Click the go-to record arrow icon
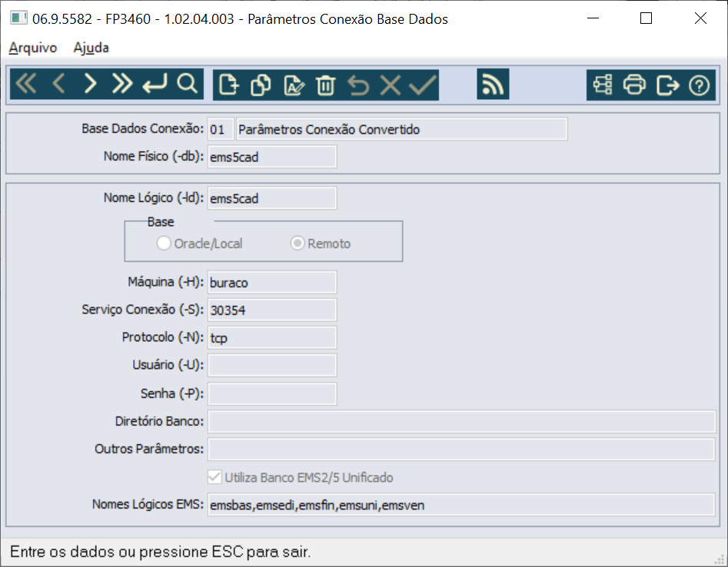The image size is (728, 567). [x=155, y=85]
